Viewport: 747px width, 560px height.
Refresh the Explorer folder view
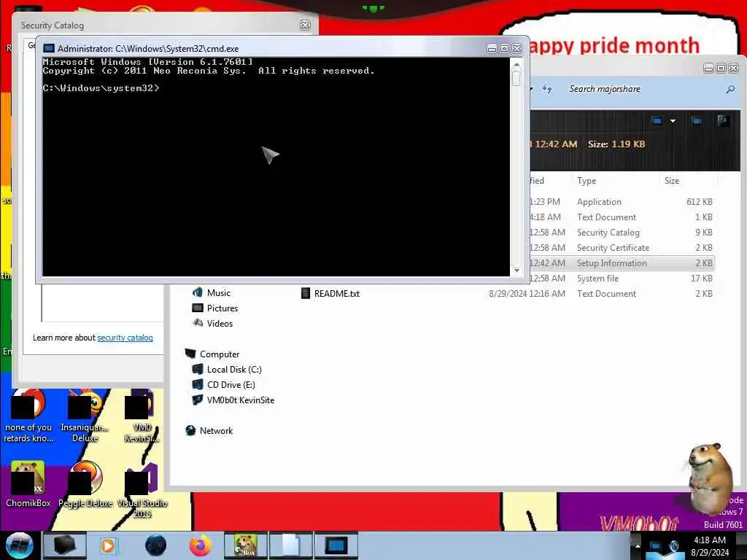(547, 89)
